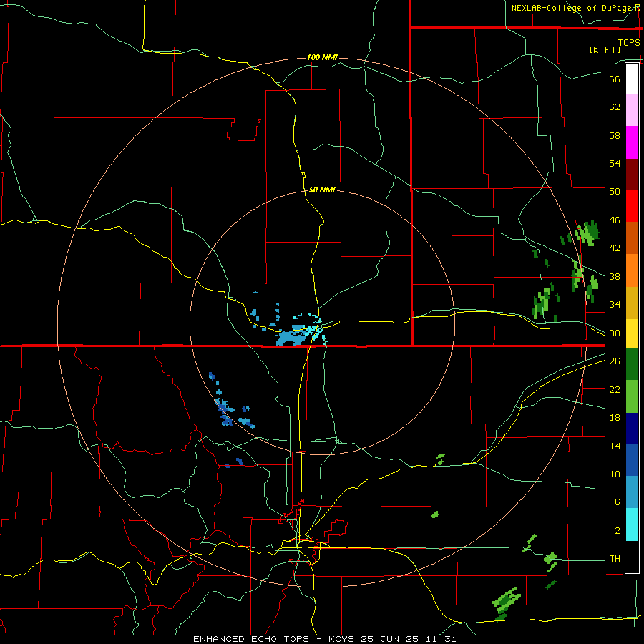Click the '100 NMI' range ring label
The image size is (644, 644).
click(x=322, y=57)
